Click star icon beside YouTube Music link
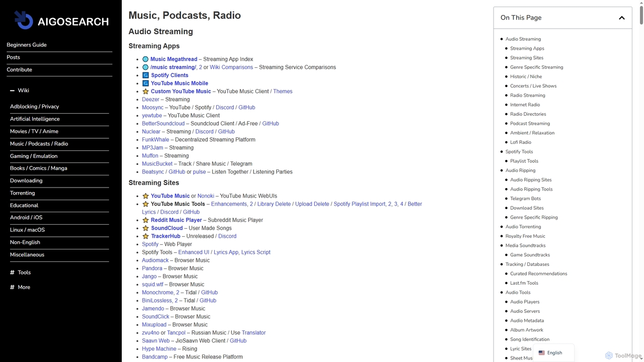 145,196
